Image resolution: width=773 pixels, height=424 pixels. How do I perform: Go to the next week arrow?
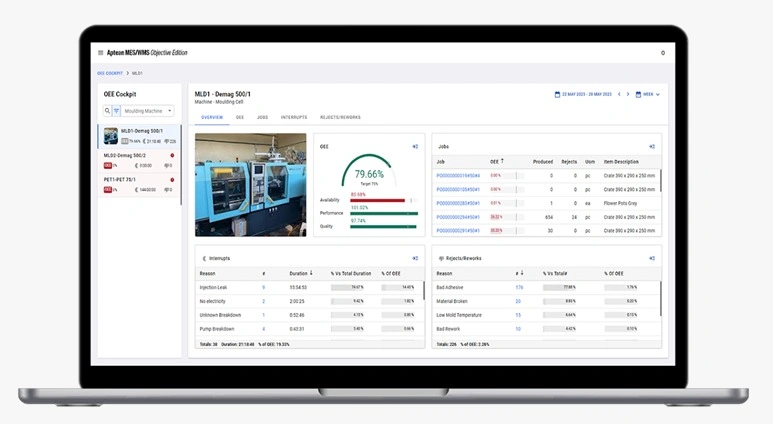pyautogui.click(x=628, y=94)
